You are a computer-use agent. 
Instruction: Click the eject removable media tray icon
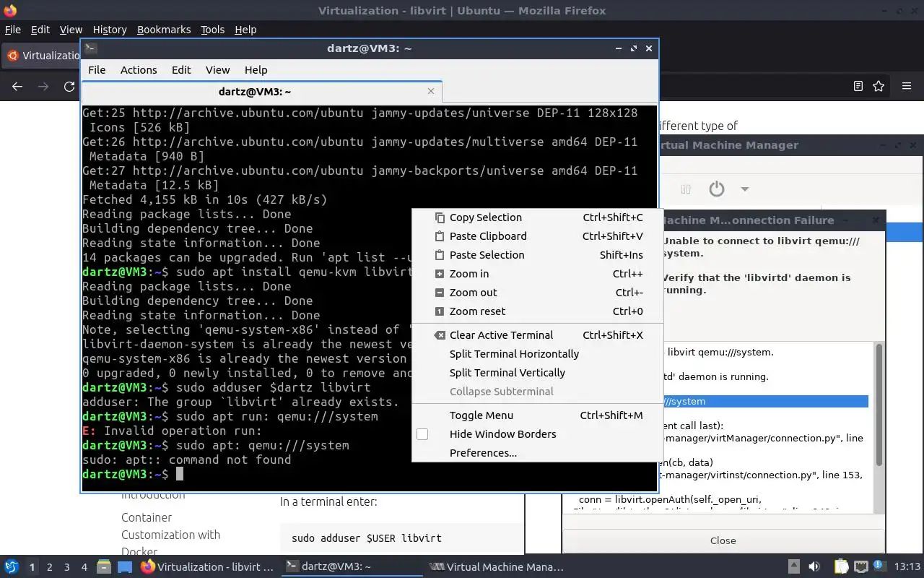[x=794, y=567]
